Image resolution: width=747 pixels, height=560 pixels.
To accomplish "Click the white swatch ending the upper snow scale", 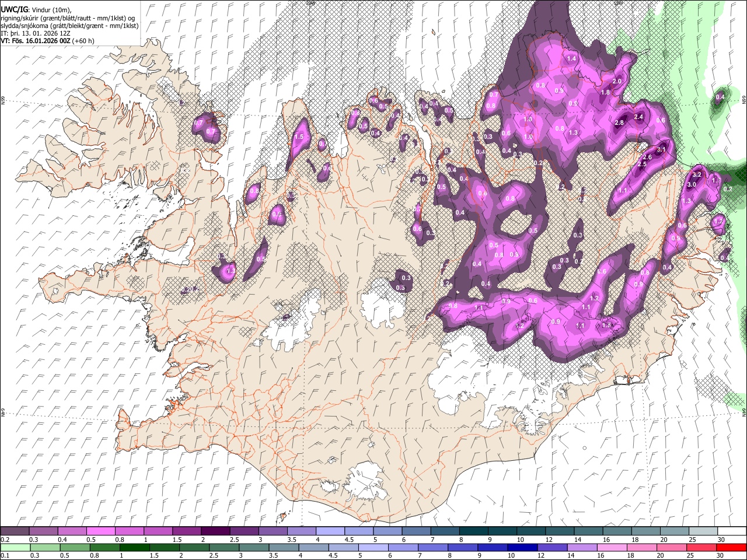I will [x=732, y=531].
